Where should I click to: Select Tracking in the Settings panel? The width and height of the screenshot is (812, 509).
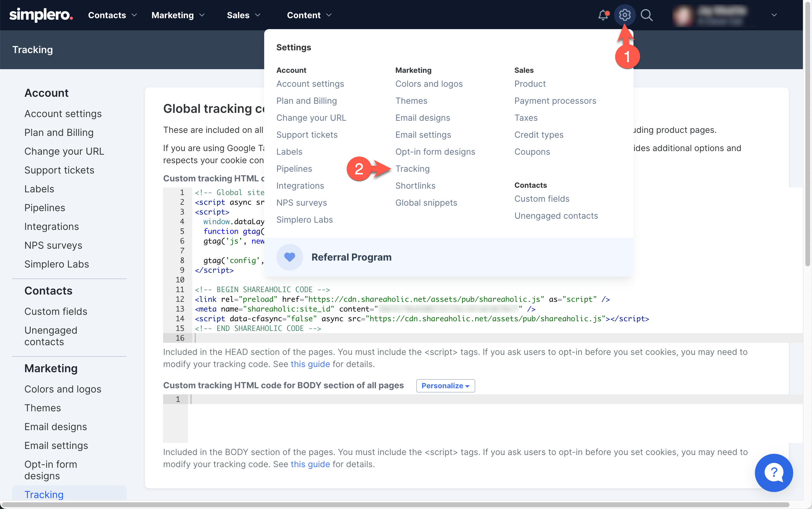[412, 169]
